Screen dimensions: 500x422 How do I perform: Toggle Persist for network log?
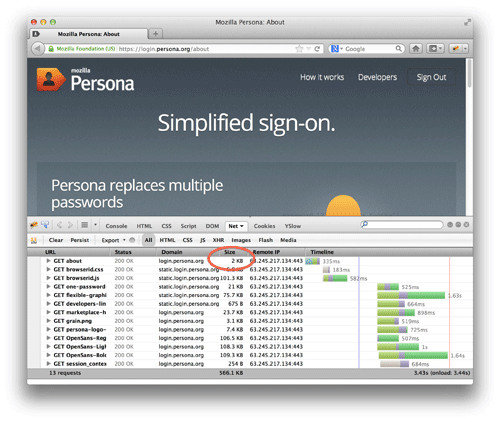[x=80, y=240]
